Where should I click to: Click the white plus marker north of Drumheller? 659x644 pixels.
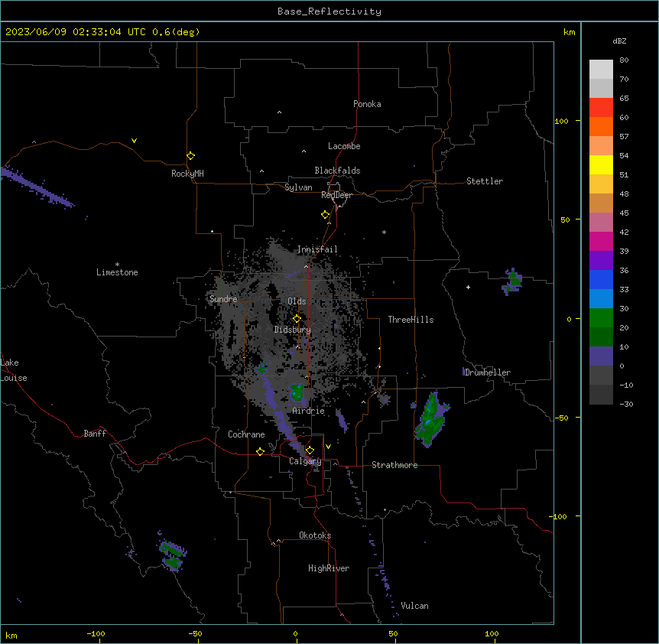468,287
